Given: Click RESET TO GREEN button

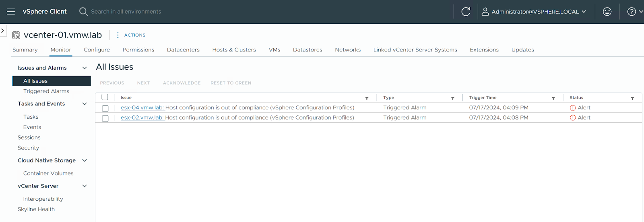Looking at the screenshot, I should click(x=231, y=83).
